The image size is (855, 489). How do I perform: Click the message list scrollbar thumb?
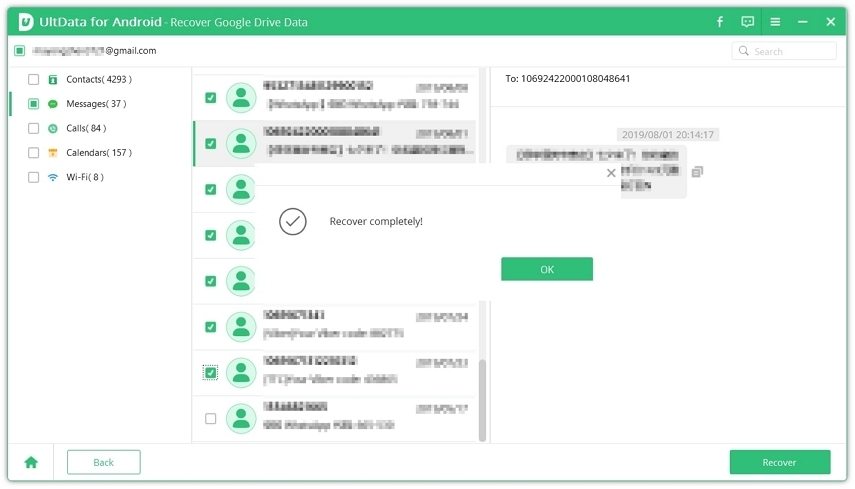pyautogui.click(x=482, y=400)
